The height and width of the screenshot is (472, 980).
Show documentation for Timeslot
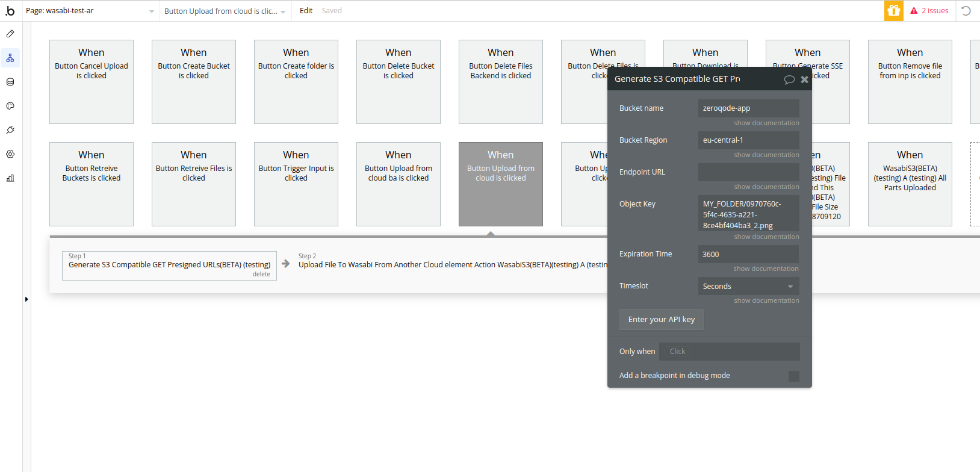[x=766, y=300]
